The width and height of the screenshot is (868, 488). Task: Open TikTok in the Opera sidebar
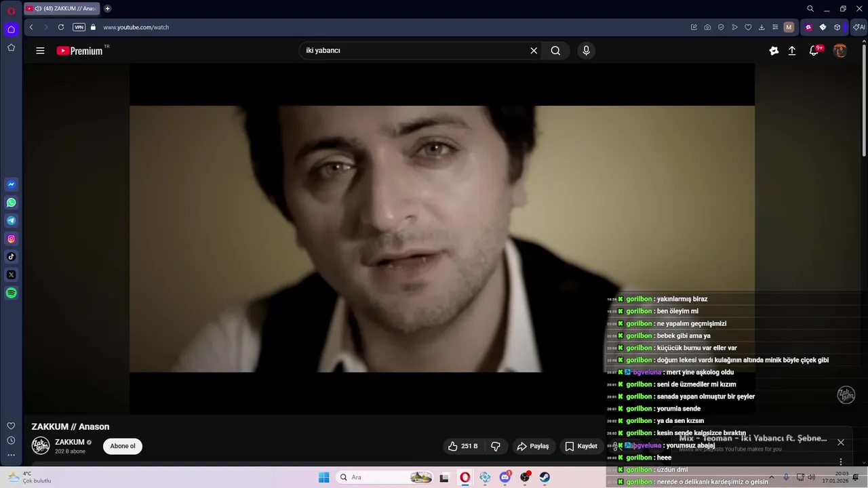12,257
